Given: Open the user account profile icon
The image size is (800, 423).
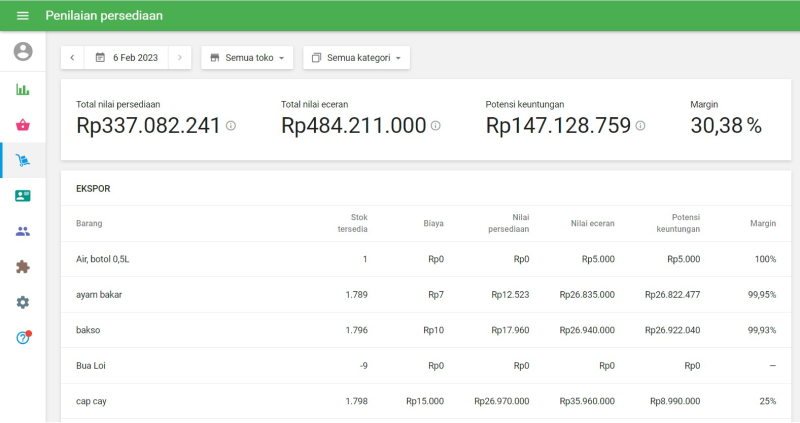Looking at the screenshot, I should 22,51.
